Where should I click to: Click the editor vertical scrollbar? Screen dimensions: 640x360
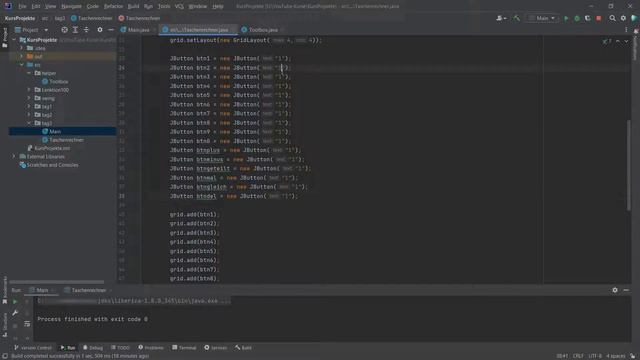pyautogui.click(x=629, y=165)
